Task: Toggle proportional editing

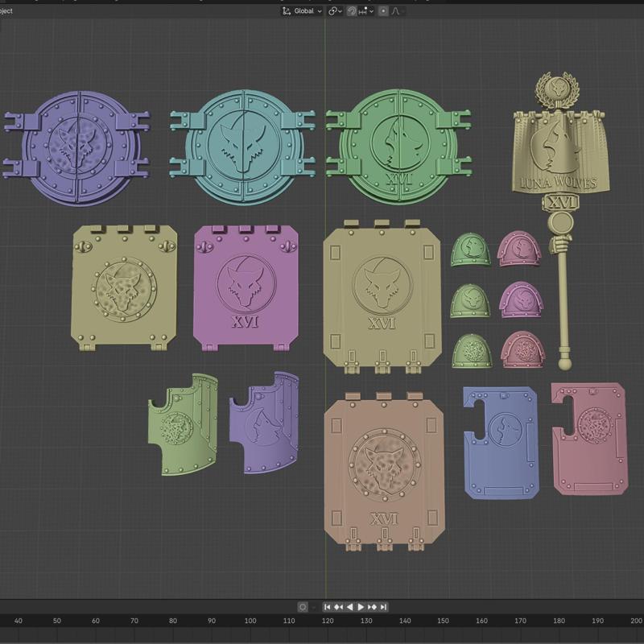Action: pyautogui.click(x=383, y=11)
